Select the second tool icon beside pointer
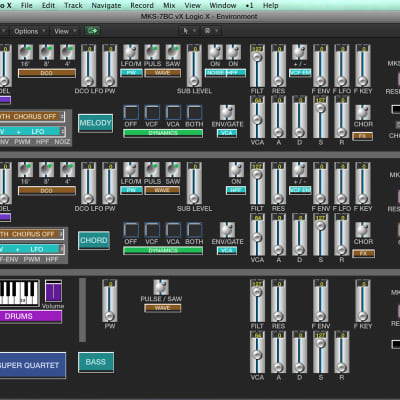400x400 pixels. coord(207,31)
